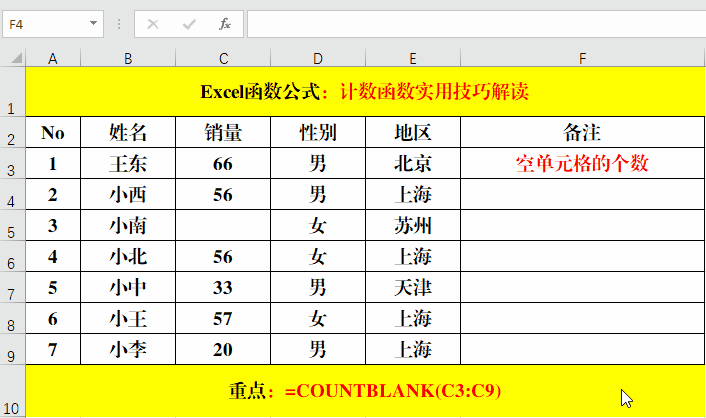This screenshot has height=418, width=706.
Task: Select the empty sales cell for 小南
Action: (x=223, y=225)
